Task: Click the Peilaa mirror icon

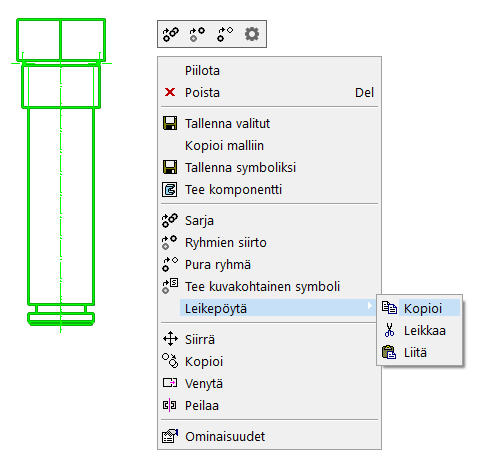Action: 170,405
